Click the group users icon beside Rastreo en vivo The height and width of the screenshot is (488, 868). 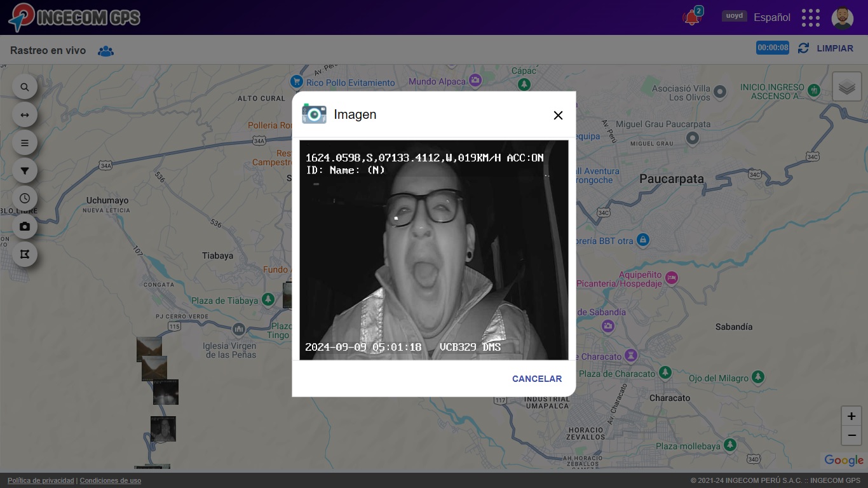tap(105, 51)
